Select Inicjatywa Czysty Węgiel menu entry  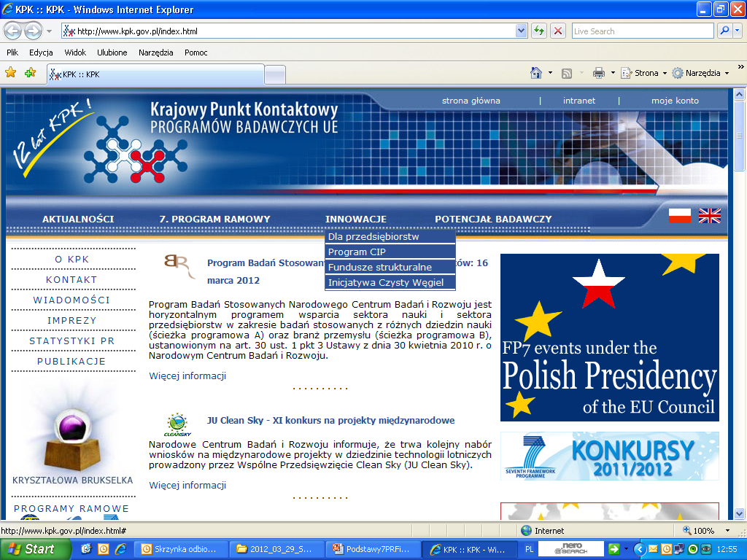390,282
